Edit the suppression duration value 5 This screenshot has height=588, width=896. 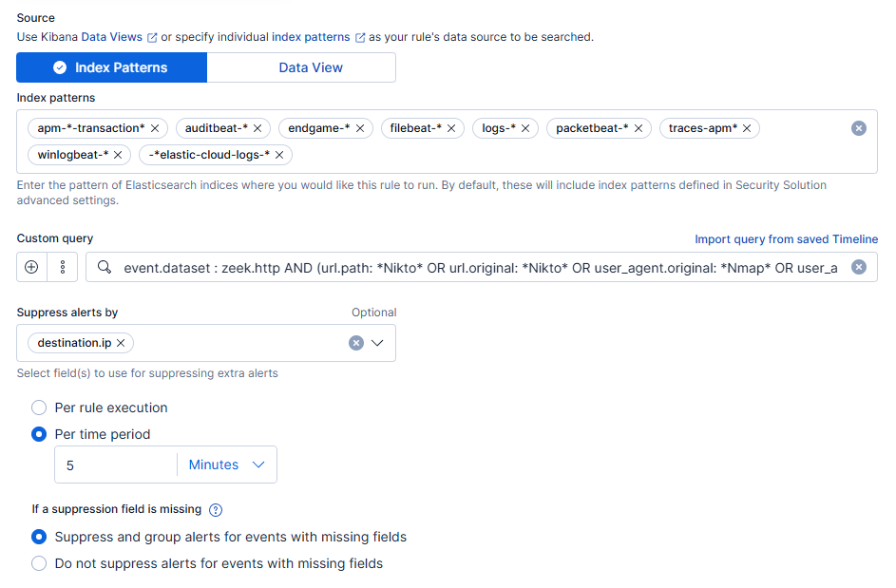116,465
